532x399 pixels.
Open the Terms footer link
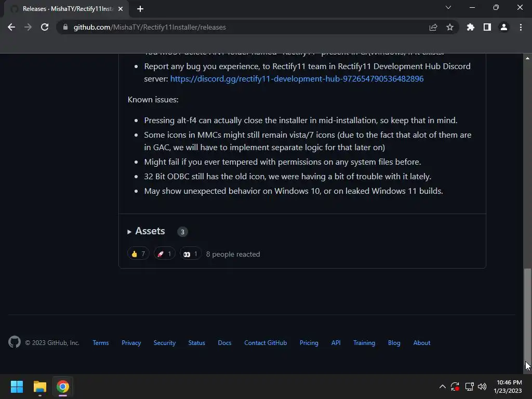[x=101, y=343]
